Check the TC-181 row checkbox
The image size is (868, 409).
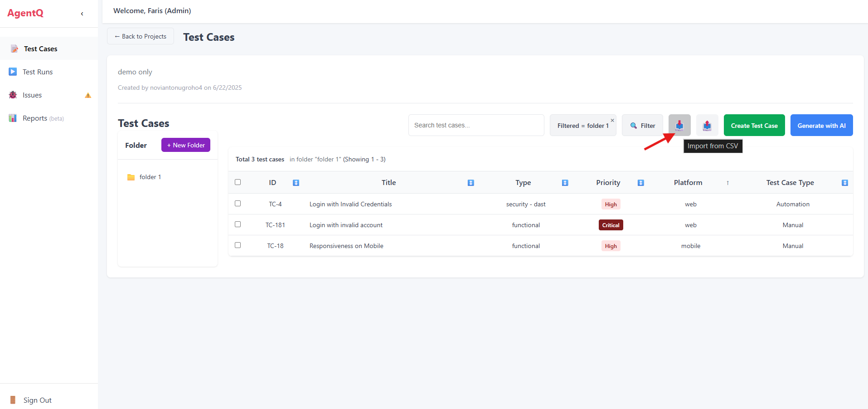(x=238, y=224)
